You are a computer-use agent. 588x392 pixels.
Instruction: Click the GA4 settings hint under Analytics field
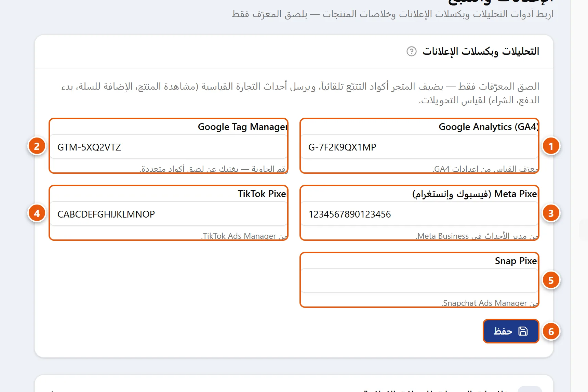pos(485,169)
